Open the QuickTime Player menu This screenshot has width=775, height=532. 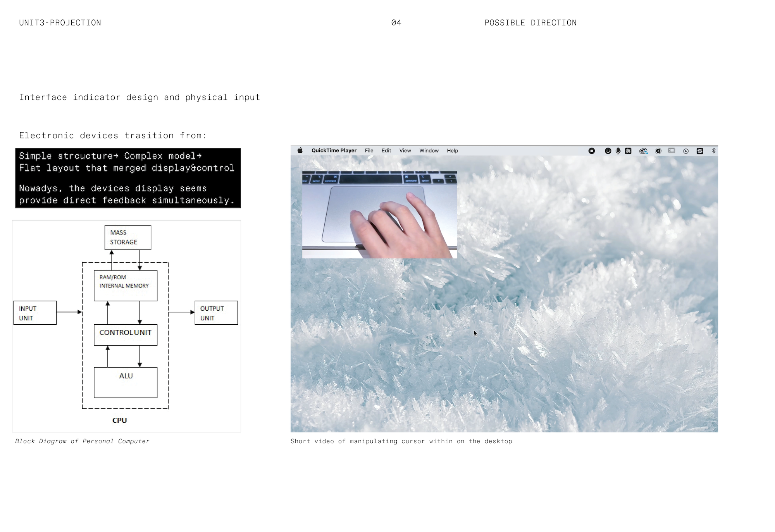[334, 151]
